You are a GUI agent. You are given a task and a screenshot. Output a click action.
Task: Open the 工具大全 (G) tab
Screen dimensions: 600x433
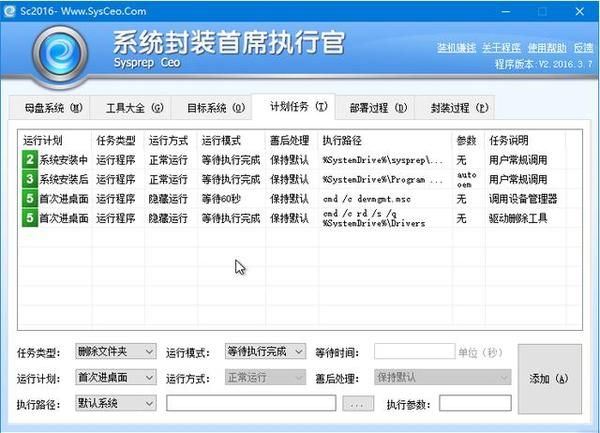[x=130, y=108]
